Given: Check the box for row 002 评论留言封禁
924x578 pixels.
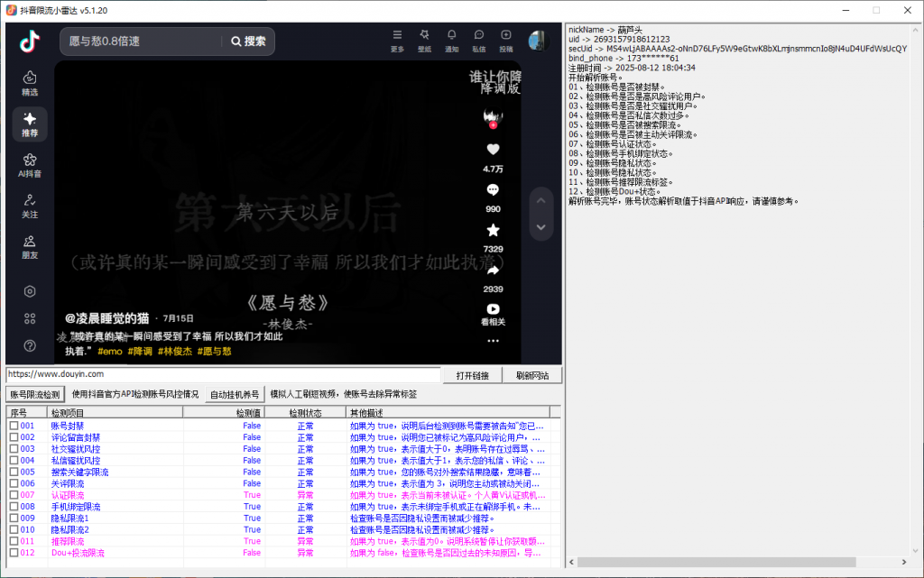Looking at the screenshot, I should [x=14, y=437].
